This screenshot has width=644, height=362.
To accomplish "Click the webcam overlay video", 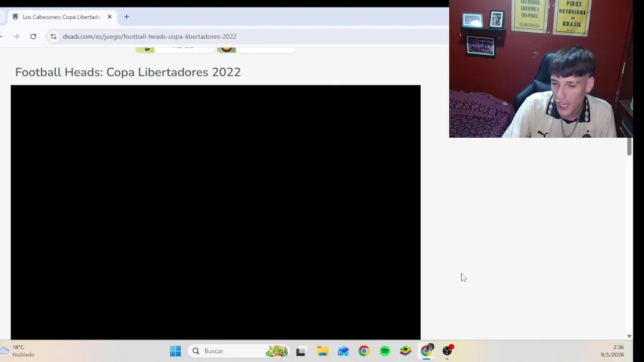I will (x=541, y=69).
